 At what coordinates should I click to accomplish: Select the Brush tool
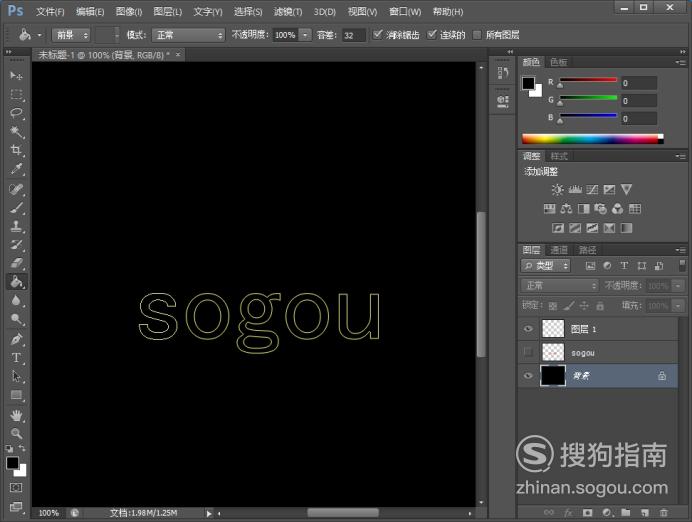click(16, 208)
